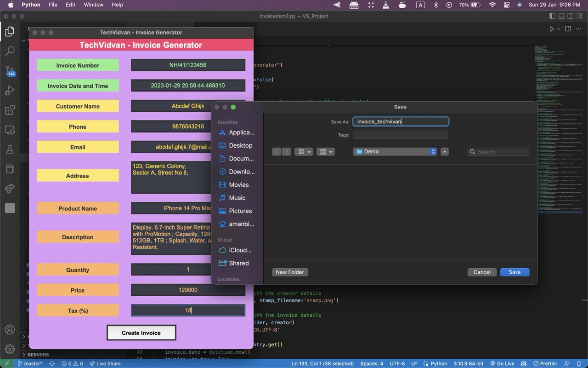The image size is (588, 368).
Task: Run the Python file with play icon
Action: coord(552,29)
